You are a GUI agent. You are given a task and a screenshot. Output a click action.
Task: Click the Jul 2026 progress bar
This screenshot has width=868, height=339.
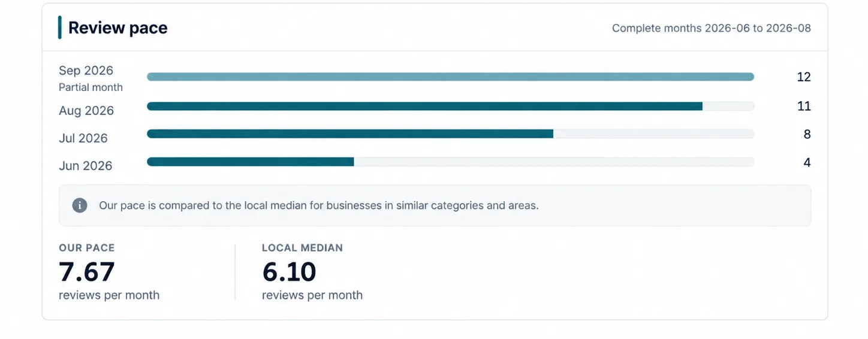click(450, 134)
